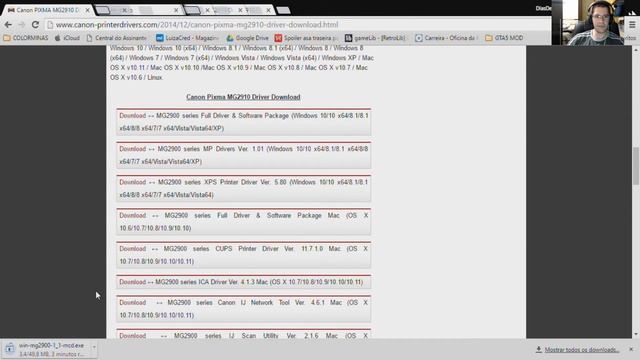Viewport: 640px width, 360px height.
Task: Click Mostrar todos os downloads link
Action: coord(582,350)
